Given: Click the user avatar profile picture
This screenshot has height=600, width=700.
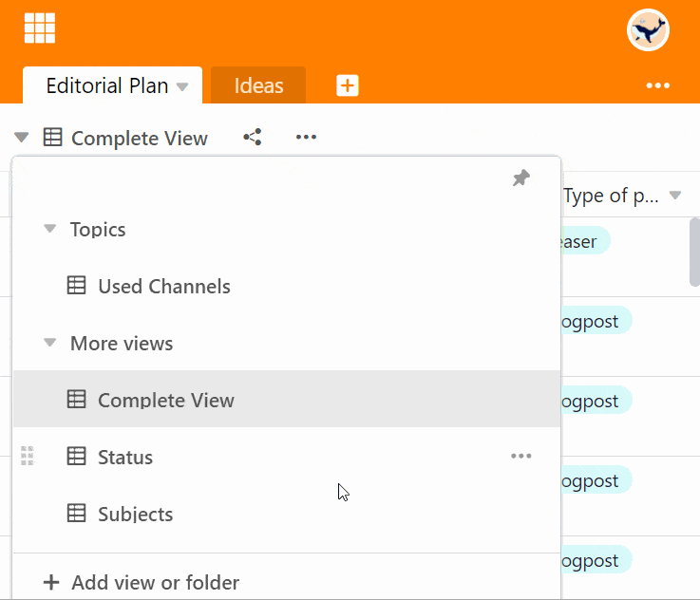Looking at the screenshot, I should point(648,30).
